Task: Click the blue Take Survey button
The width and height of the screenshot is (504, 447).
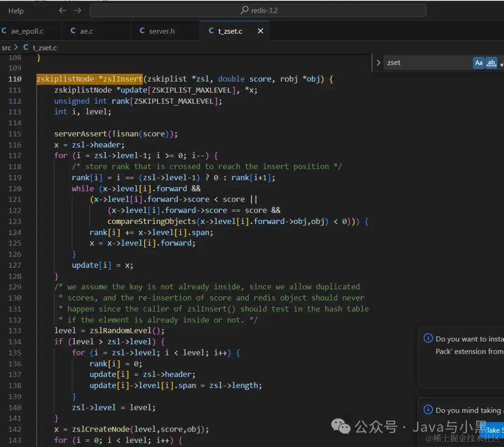Action: pos(492,430)
